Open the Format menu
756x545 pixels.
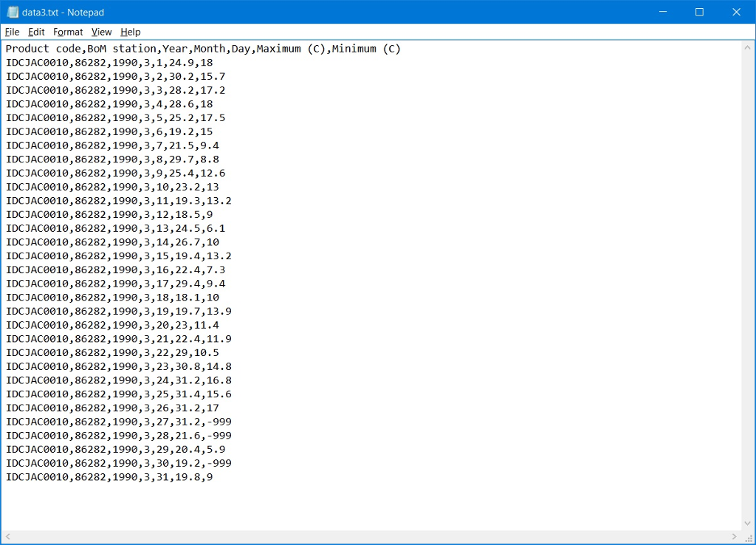point(68,32)
